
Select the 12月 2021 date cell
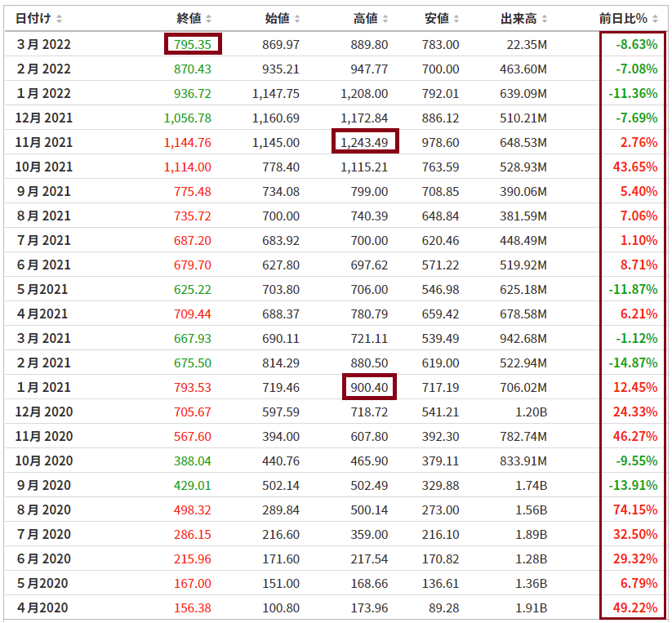(x=44, y=118)
